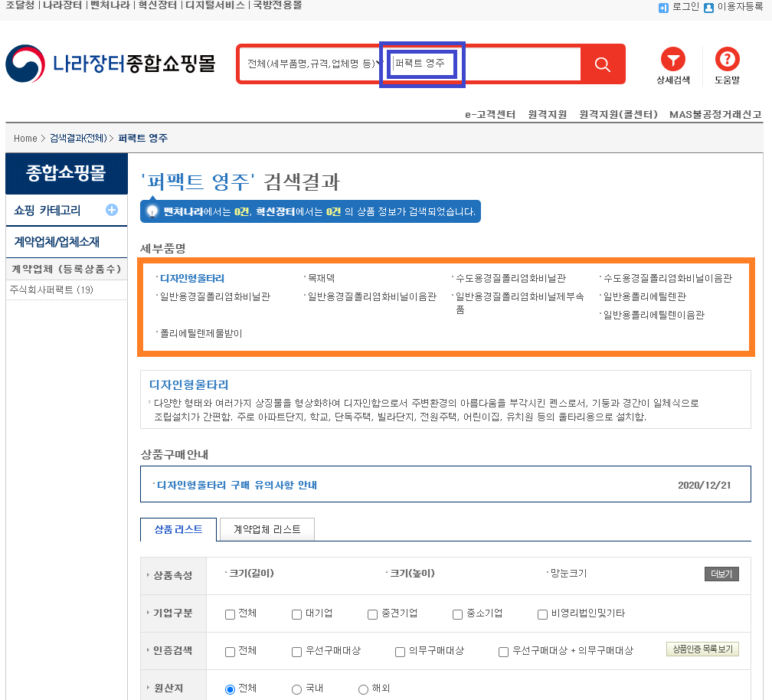Viewport: 772px width, 700px height.
Task: Open the 도움말 help icon
Action: coord(728,60)
